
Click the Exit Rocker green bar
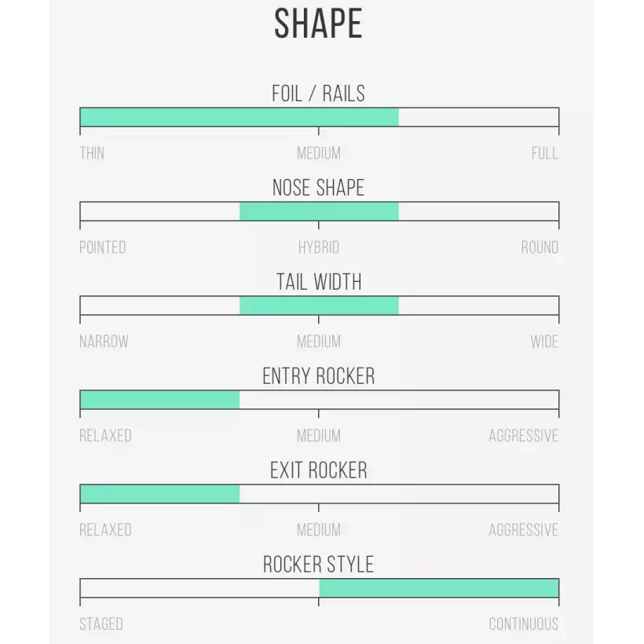click(x=159, y=494)
